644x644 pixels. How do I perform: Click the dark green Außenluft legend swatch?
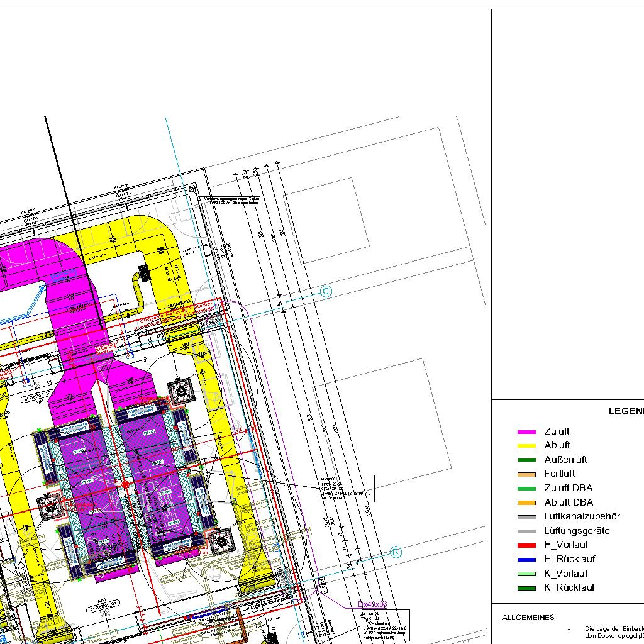(526, 460)
